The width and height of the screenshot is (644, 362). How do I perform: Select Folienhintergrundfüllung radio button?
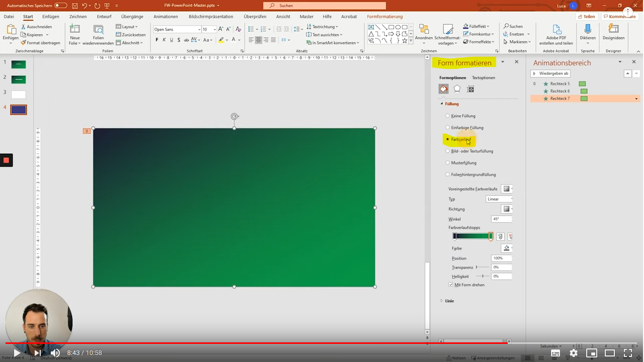[447, 174]
